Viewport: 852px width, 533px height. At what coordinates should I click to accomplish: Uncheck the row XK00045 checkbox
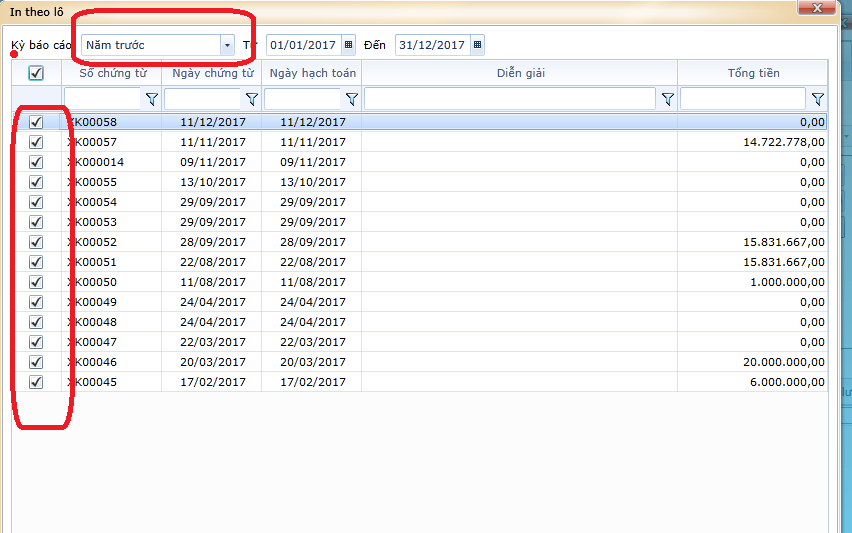(x=36, y=382)
